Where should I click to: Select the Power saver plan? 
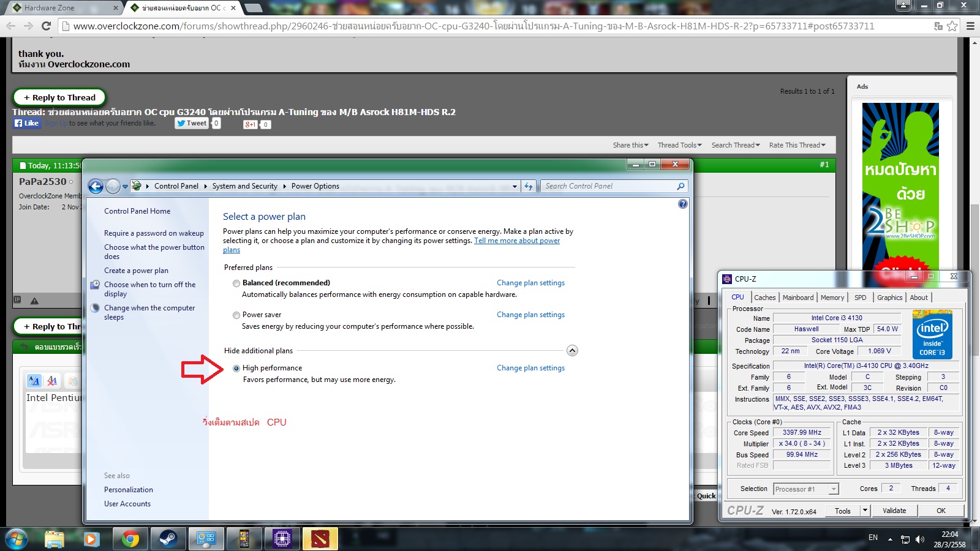click(236, 315)
